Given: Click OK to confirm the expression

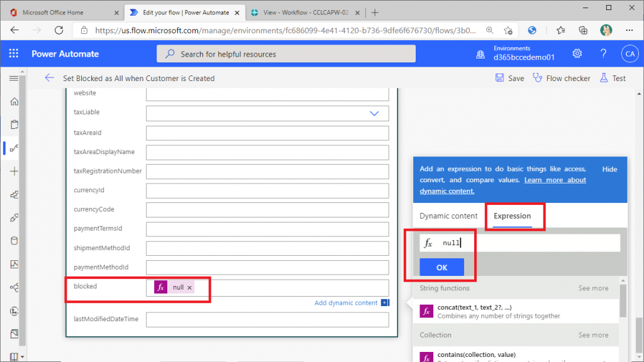Looking at the screenshot, I should pos(442,267).
